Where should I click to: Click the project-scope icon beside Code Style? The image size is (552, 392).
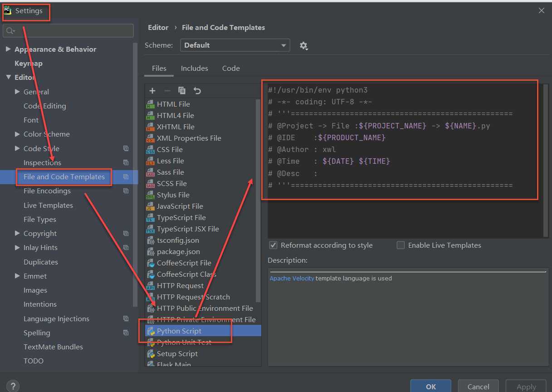click(x=126, y=148)
